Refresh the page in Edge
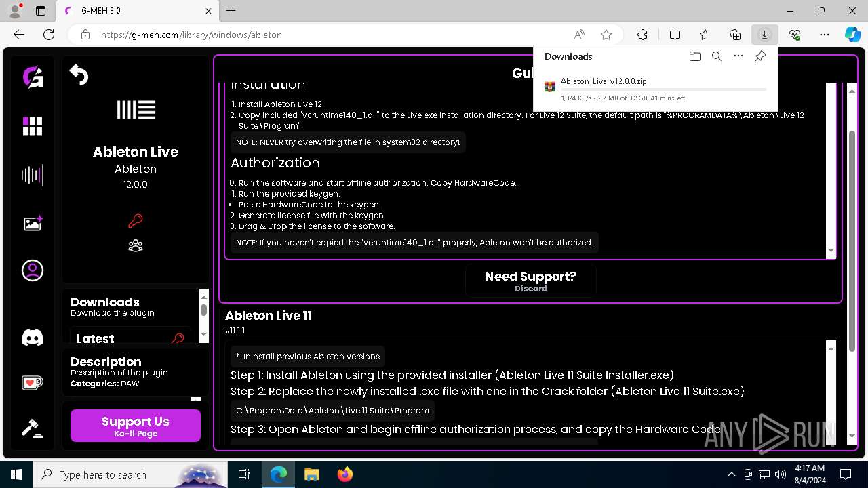Viewport: 868px width, 488px height. pyautogui.click(x=49, y=35)
